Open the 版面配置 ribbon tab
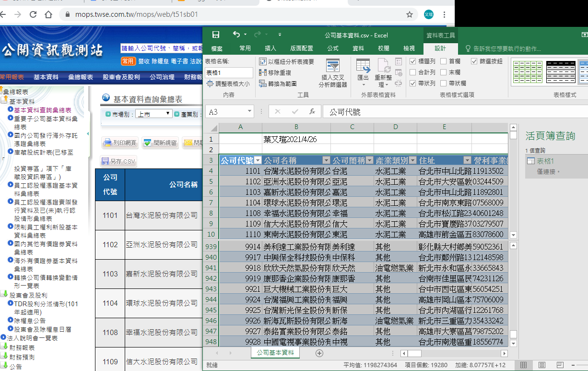 pyautogui.click(x=302, y=48)
